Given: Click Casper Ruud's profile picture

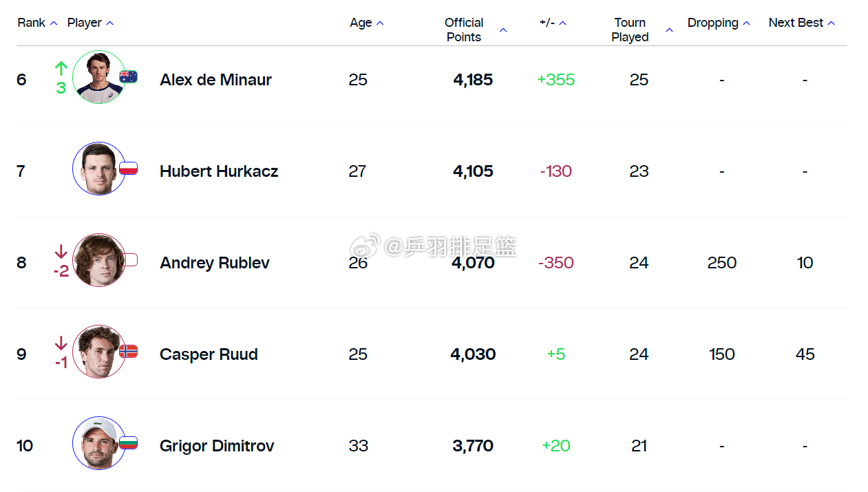Looking at the screenshot, I should (x=98, y=352).
